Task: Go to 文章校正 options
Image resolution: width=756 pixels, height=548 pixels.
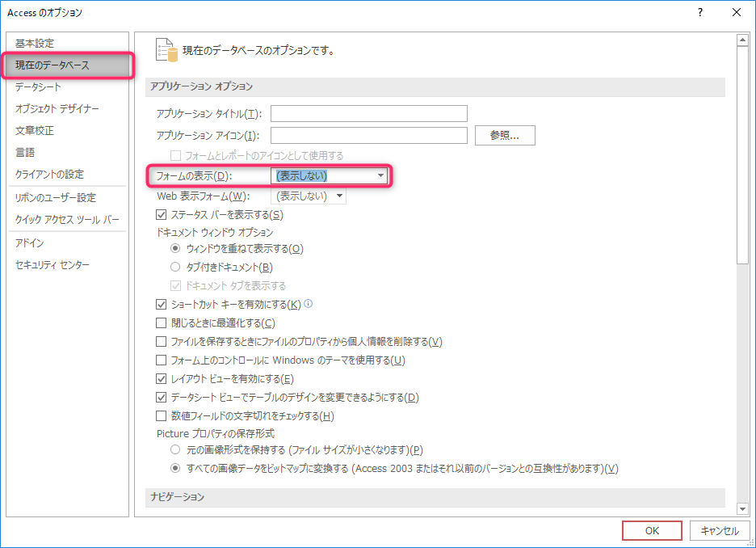Action: point(68,130)
